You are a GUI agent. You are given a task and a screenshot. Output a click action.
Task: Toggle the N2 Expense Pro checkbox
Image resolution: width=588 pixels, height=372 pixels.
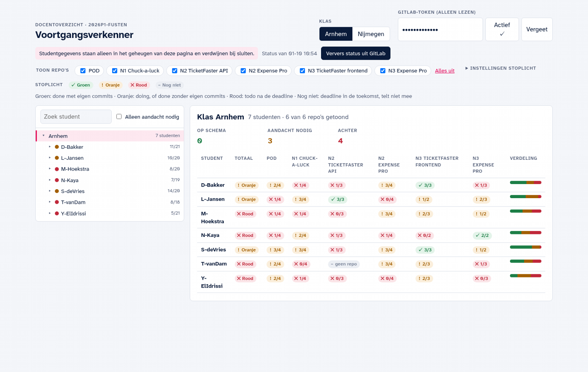tap(243, 71)
